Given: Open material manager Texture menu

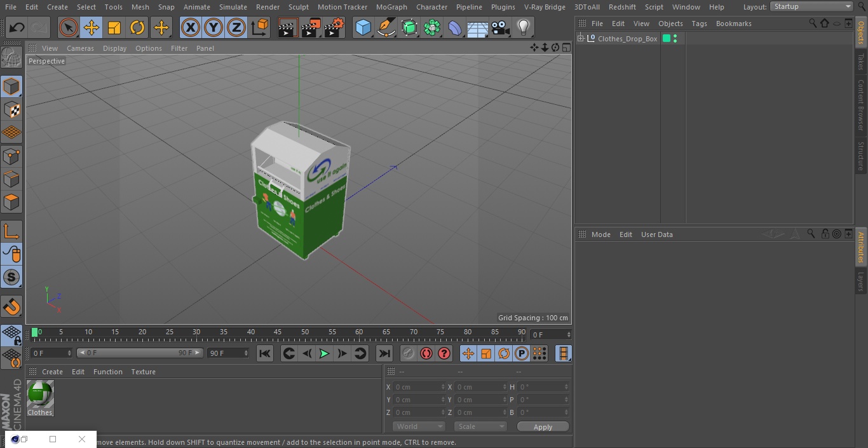Looking at the screenshot, I should [143, 372].
